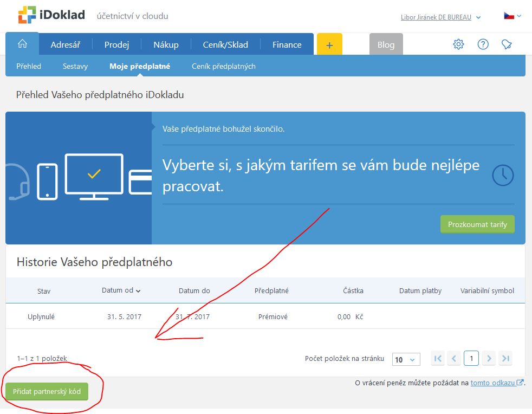Click the iDoklad logo

51,15
